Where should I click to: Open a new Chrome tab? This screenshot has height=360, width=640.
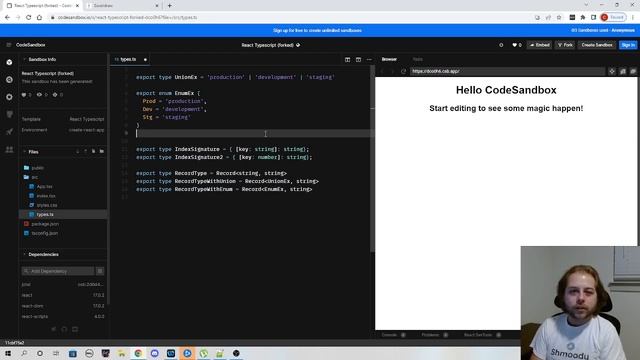coord(169,6)
